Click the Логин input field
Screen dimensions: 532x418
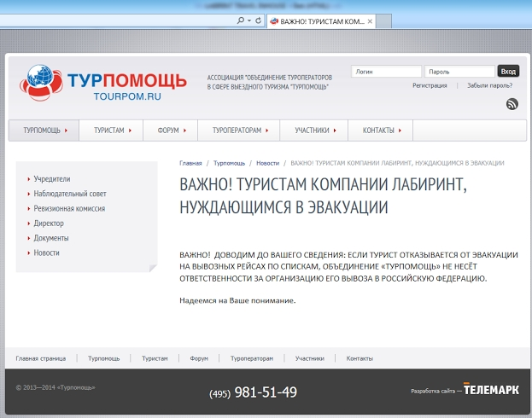tap(386, 72)
